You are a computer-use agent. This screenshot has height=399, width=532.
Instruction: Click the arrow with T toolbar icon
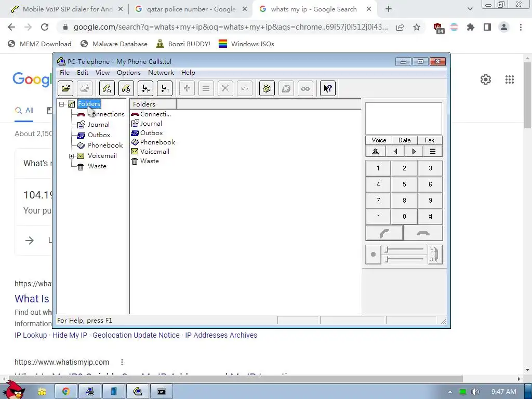pos(165,88)
